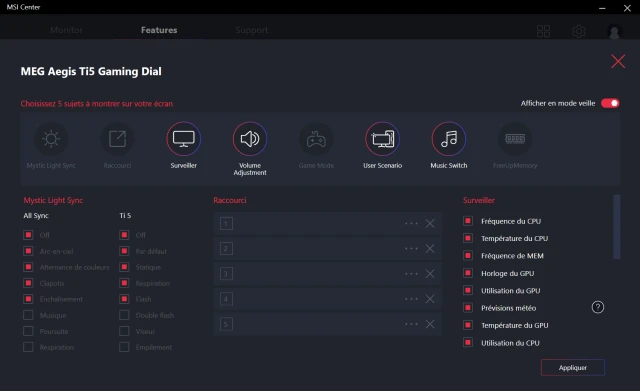Toggle the Surveiller monitor icon
Screen dimensions: 640x391
pyautogui.click(x=184, y=139)
